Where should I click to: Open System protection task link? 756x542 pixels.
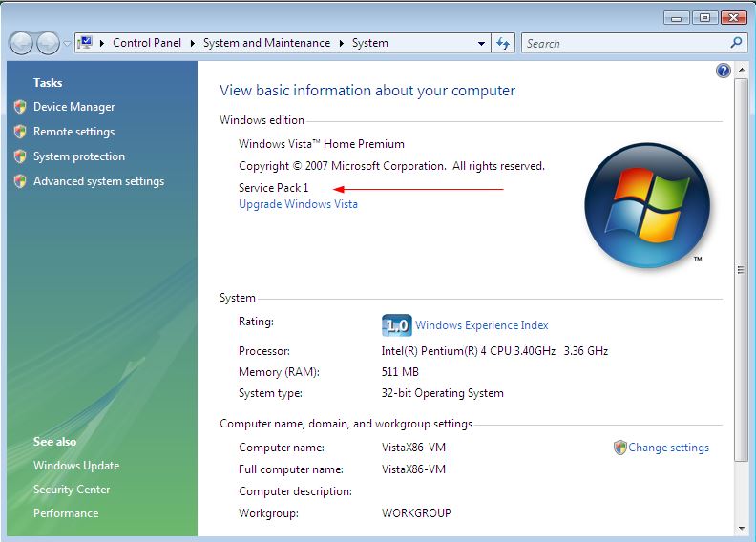79,156
